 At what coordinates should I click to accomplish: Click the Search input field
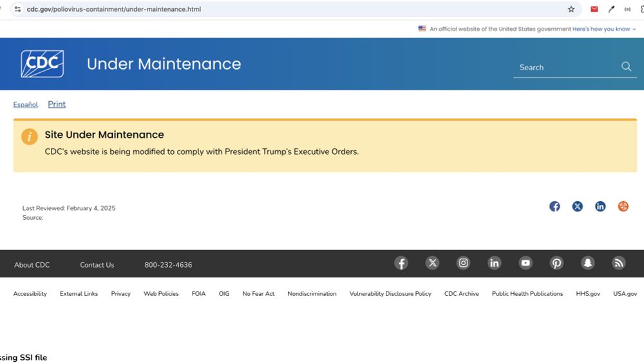(x=567, y=68)
